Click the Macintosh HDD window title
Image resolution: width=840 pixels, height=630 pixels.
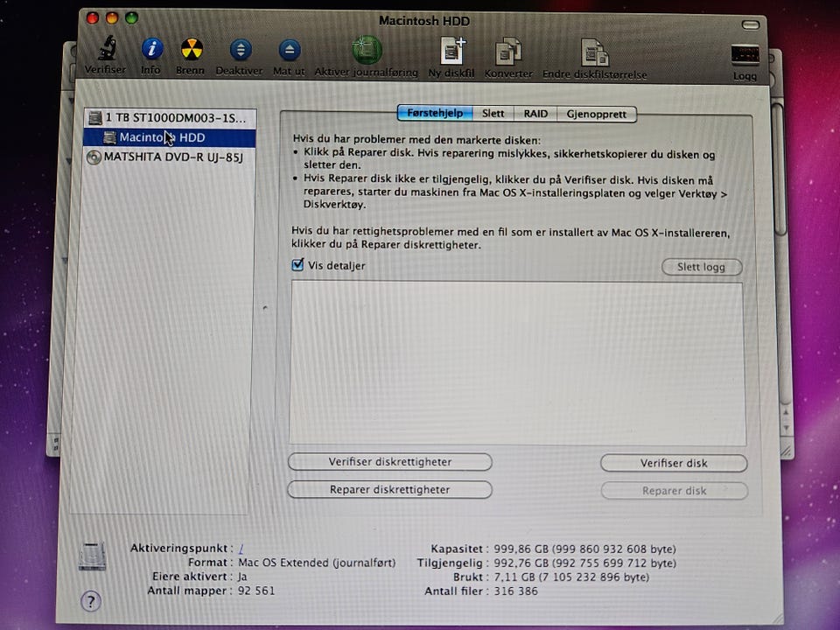tap(424, 21)
